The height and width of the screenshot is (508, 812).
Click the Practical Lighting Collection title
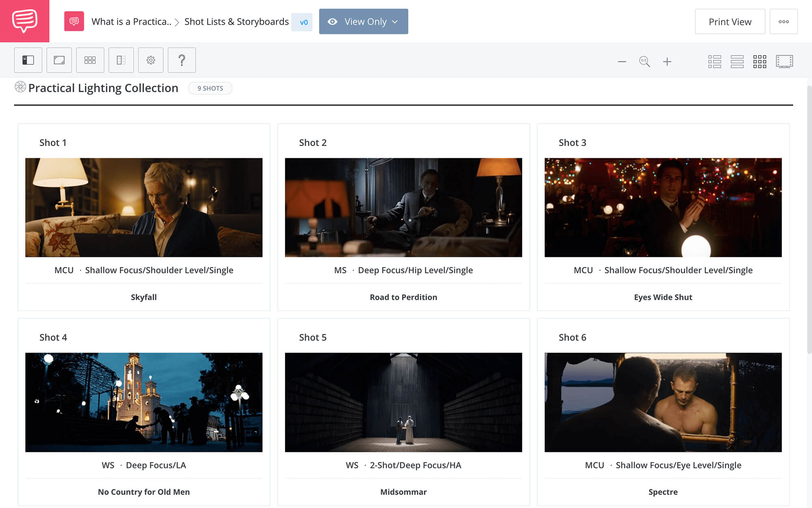[103, 88]
